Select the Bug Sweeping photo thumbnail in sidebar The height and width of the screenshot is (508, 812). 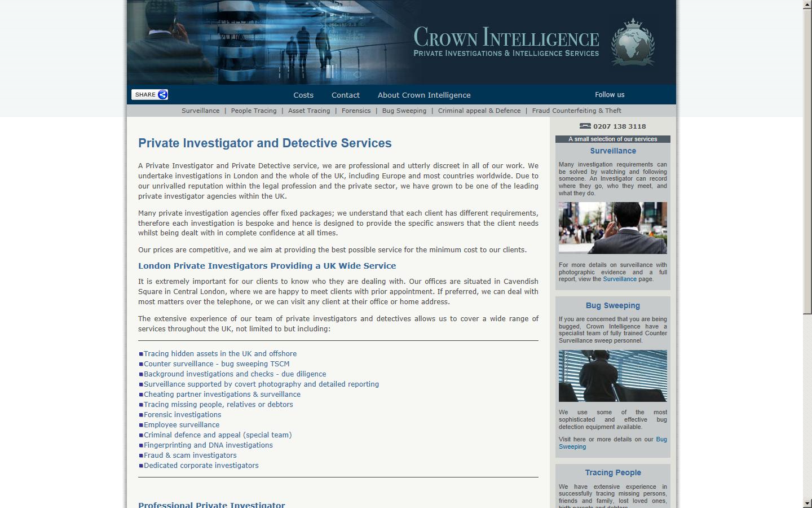[x=612, y=376]
